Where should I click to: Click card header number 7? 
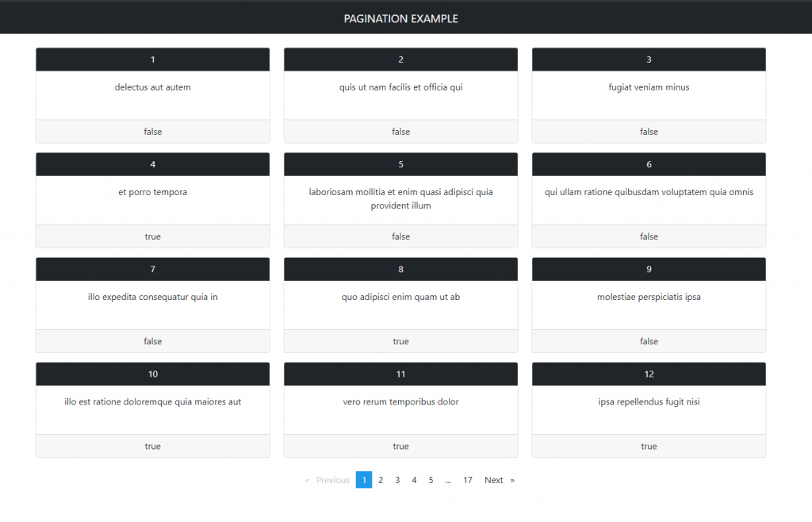pyautogui.click(x=153, y=269)
